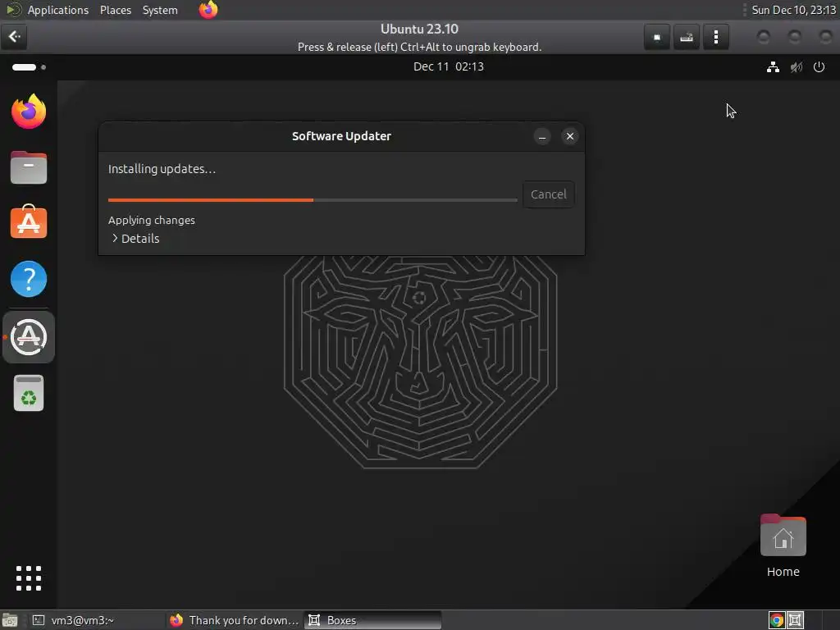The height and width of the screenshot is (630, 840).
Task: Close the Software Updater dialog
Action: (x=570, y=136)
